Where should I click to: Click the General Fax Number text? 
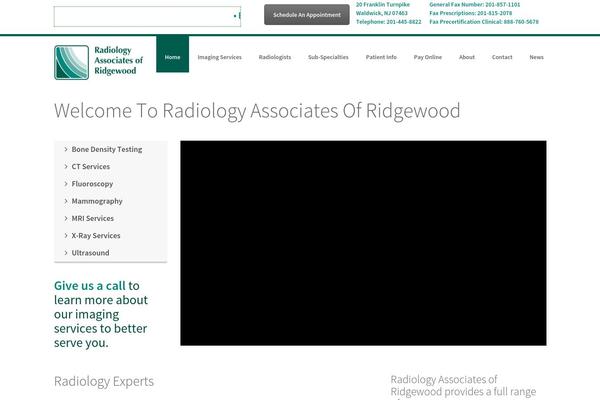click(474, 5)
